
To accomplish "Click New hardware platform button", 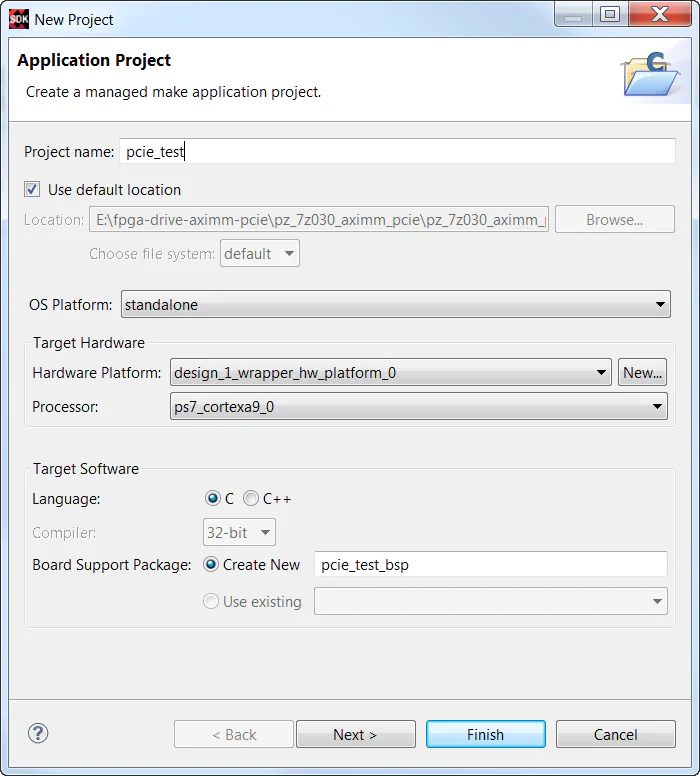I will click(642, 373).
